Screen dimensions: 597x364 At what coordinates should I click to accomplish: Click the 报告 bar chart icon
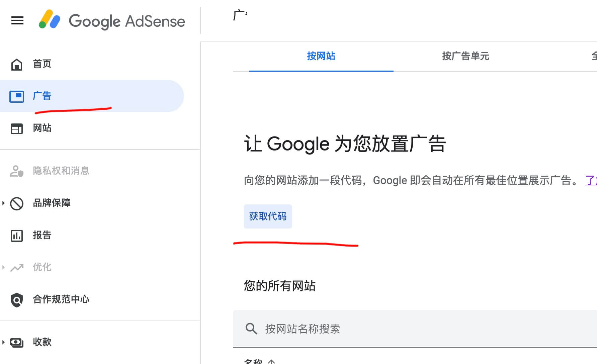(x=17, y=236)
